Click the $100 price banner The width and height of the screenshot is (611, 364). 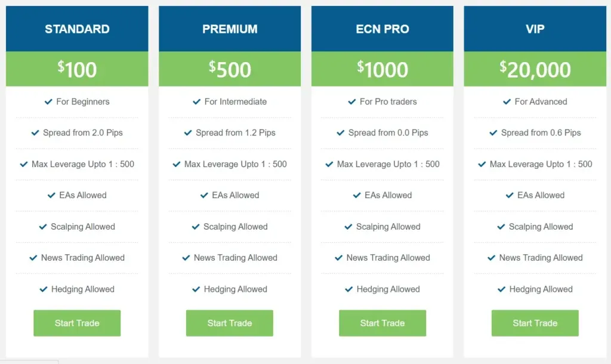77,69
